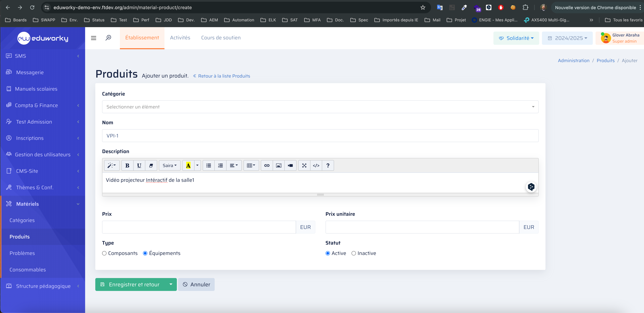Screen dimensions: 644x313
Task: Click the Bold formatting icon
Action: 127,165
